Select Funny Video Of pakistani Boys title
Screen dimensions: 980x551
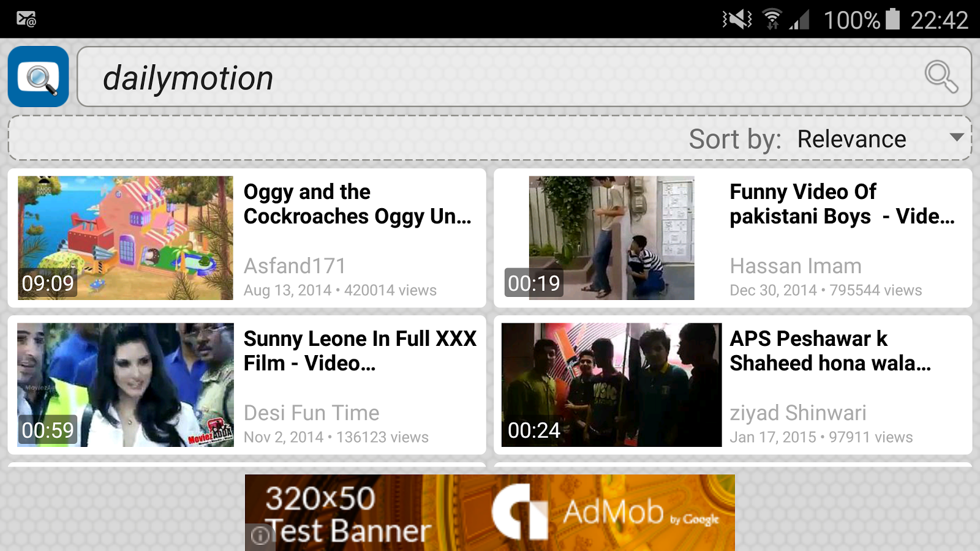click(842, 204)
